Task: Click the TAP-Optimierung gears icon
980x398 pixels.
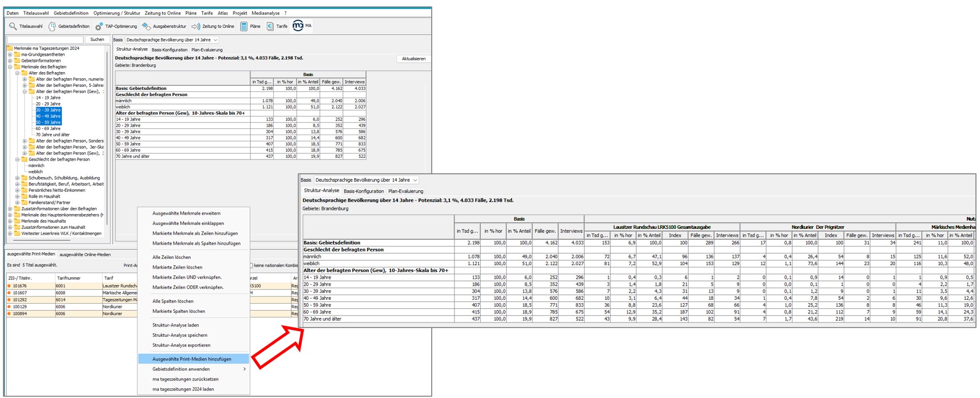Action: 99,26
